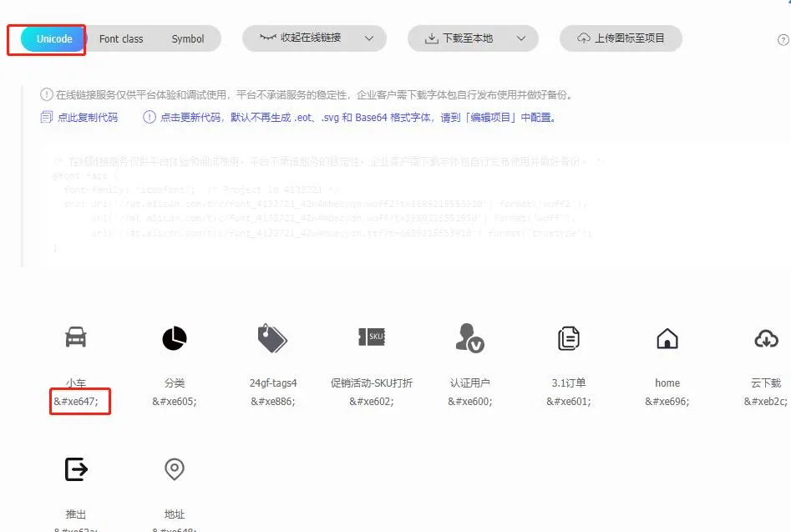Click the verified user (认证用户) icon

(469, 337)
